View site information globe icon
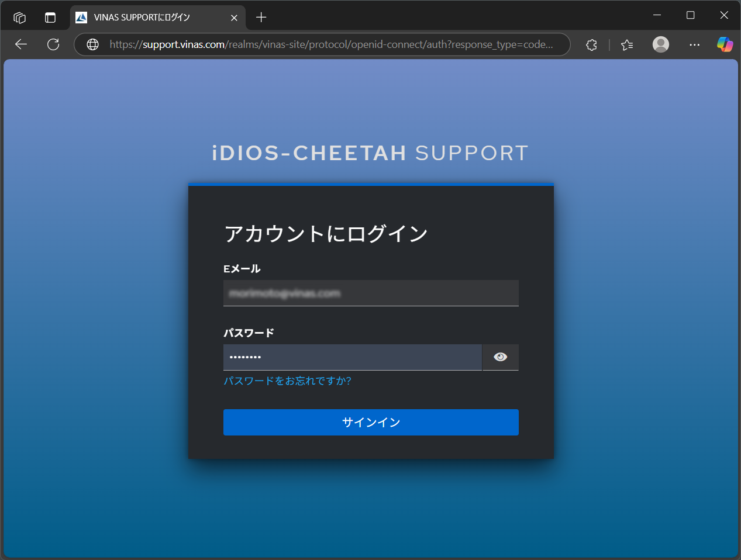This screenshot has width=741, height=560. pos(92,44)
